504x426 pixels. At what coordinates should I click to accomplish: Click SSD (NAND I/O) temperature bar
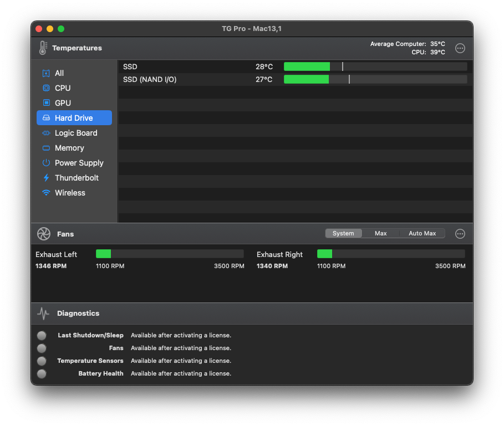pyautogui.click(x=375, y=79)
